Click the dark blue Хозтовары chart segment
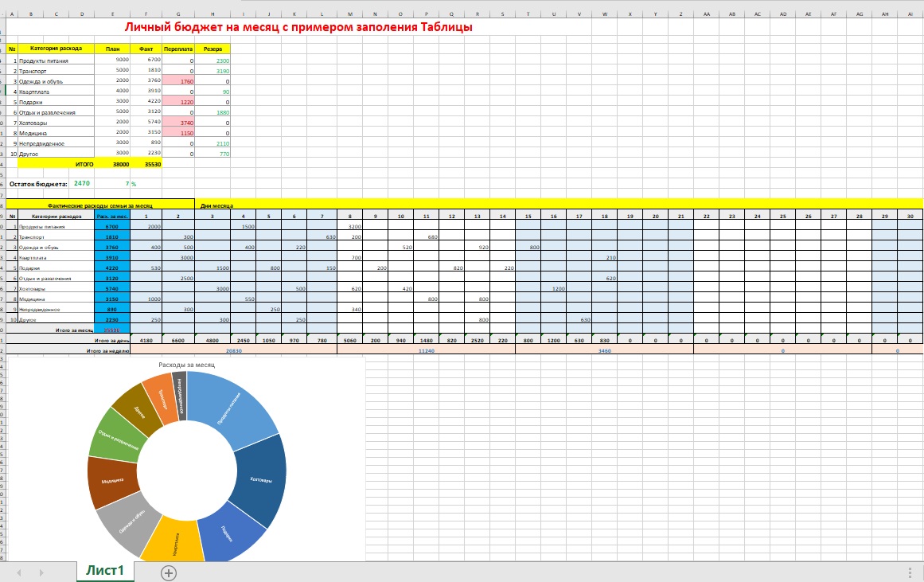 pos(261,478)
